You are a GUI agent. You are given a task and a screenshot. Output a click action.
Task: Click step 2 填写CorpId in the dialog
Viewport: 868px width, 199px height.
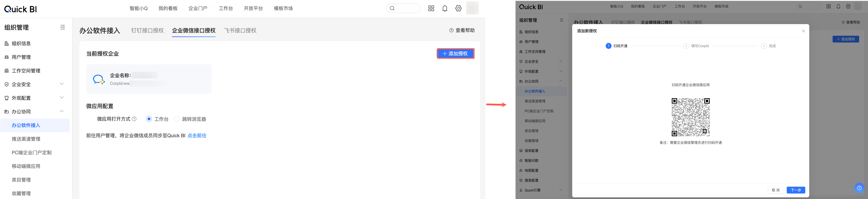coord(696,46)
